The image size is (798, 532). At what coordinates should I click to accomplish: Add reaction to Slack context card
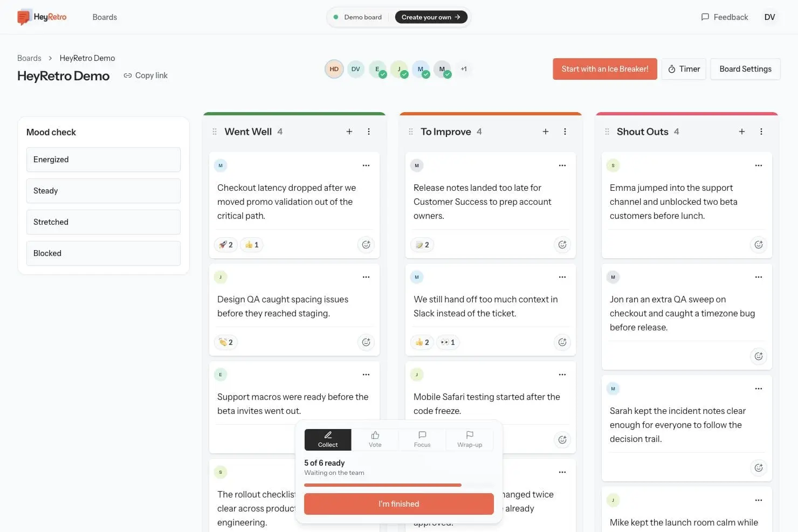(562, 342)
